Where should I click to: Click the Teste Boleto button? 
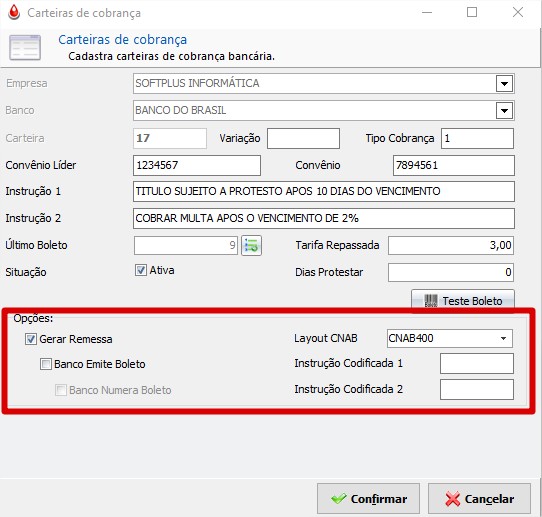[x=463, y=301]
